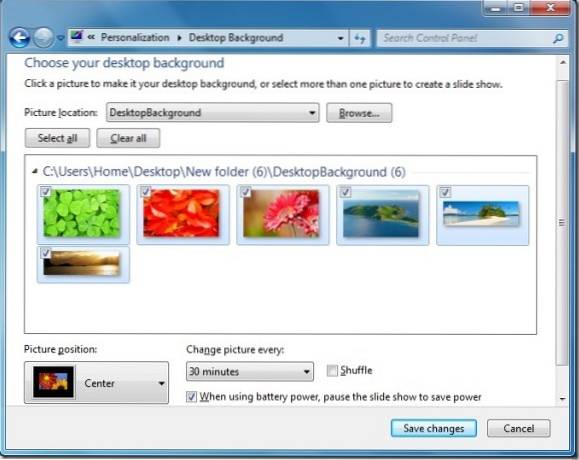
Task: Click the vertical scrollbar thumb
Action: (562, 223)
